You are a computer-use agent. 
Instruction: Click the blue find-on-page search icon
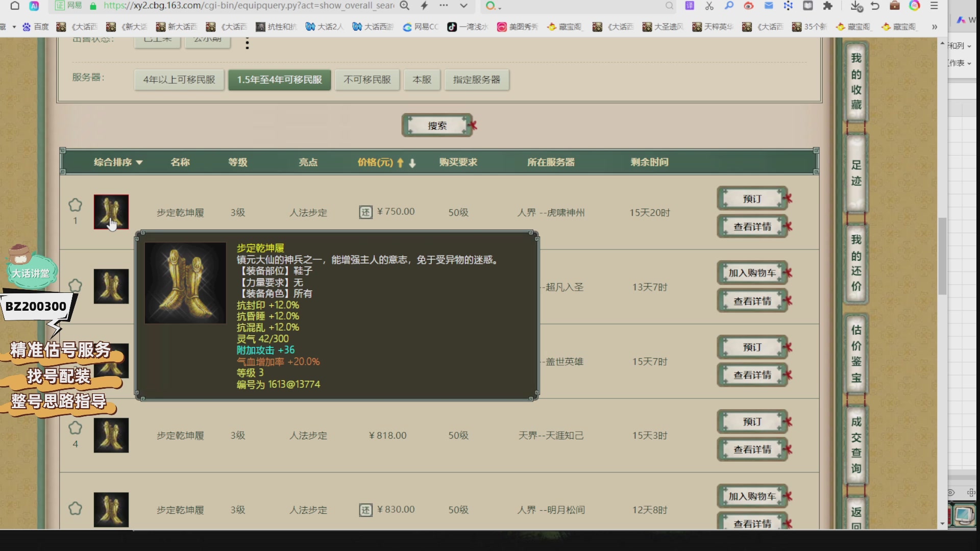(729, 6)
